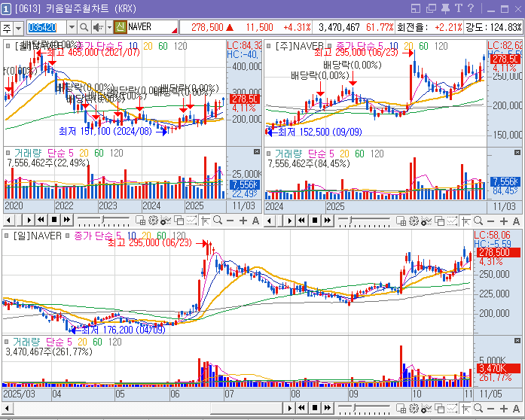This screenshot has height=420, width=525.
Task: Stop playback on the daily chart
Action: coord(314,408)
